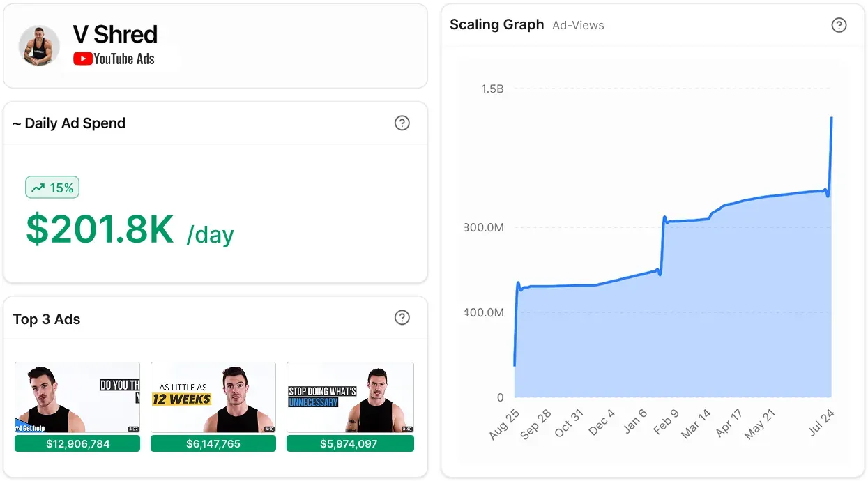Open the Top 3 Ads help icon

[x=402, y=318]
